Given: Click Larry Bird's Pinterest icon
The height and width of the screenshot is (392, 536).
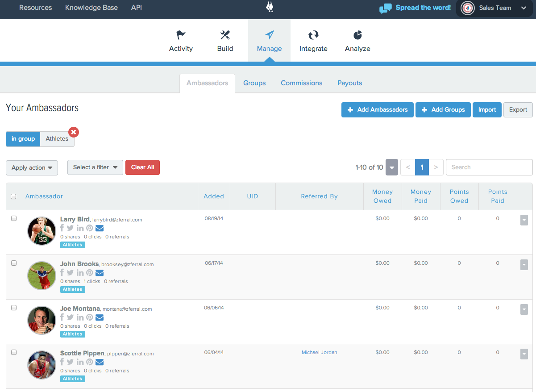Looking at the screenshot, I should point(89,228).
